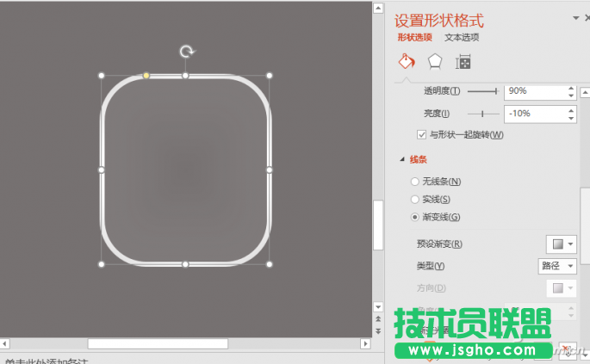Select the 渐变线 radio option
Screen dimensions: 590x364
tap(416, 217)
